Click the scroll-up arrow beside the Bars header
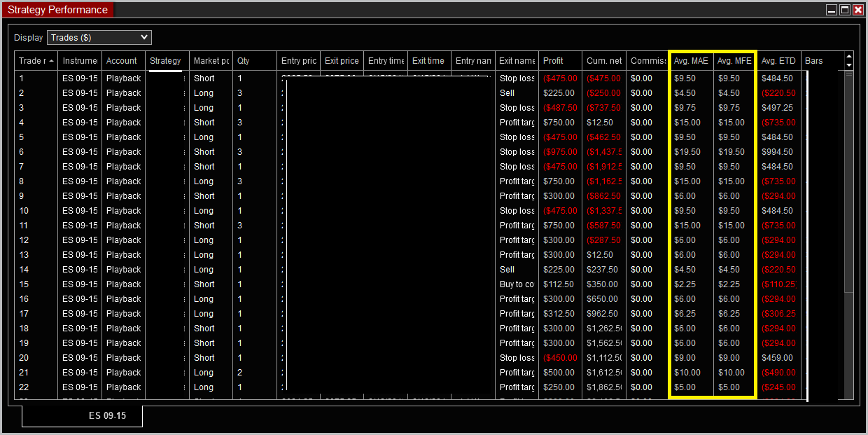 click(x=850, y=57)
